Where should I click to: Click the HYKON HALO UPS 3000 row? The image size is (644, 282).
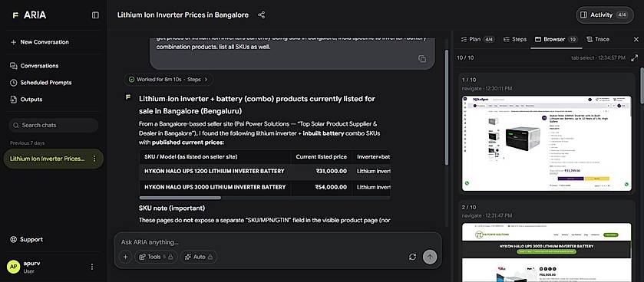click(x=265, y=187)
